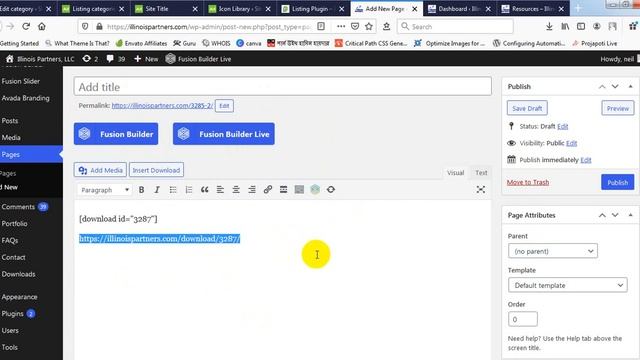Image resolution: width=640 pixels, height=360 pixels.
Task: Move Page Attributes panel down
Action: point(615,215)
